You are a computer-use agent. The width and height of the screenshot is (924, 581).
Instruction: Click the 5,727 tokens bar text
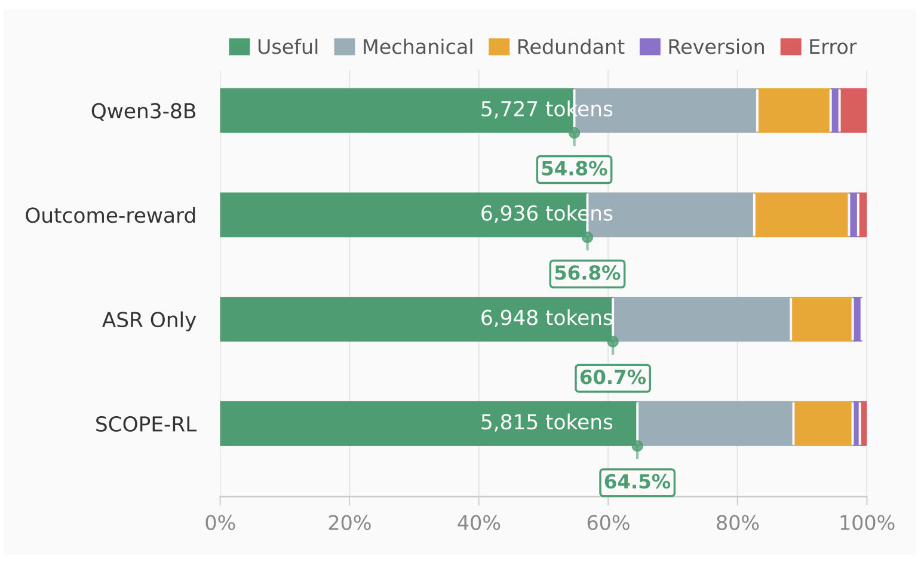547,110
